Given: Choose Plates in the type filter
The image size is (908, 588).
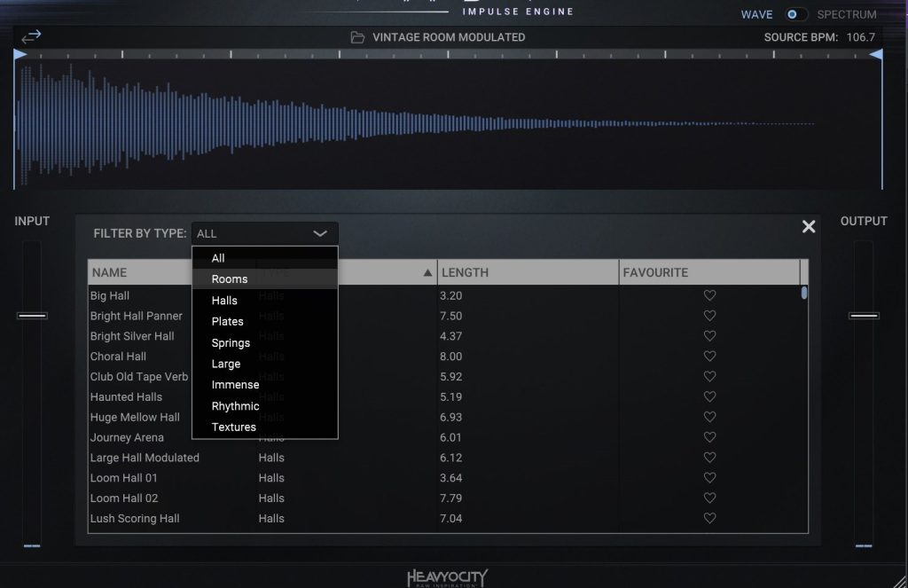Looking at the screenshot, I should 227,321.
